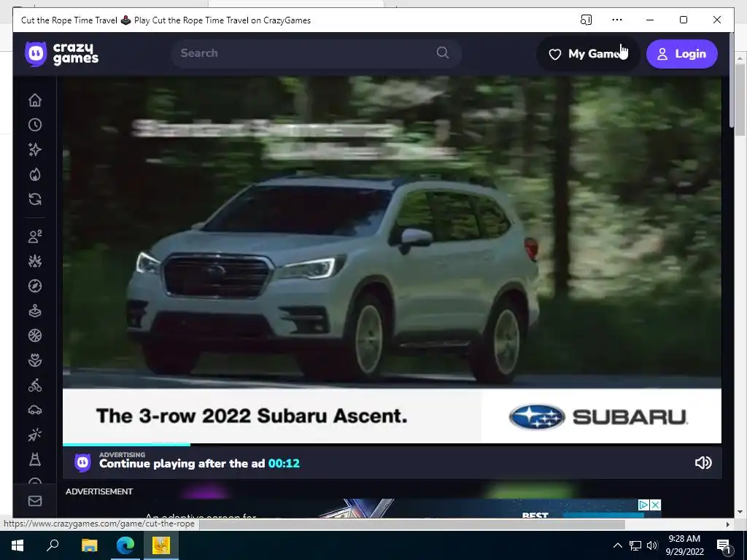Image resolution: width=747 pixels, height=560 pixels.
Task: Open trending (flame) sidebar icon
Action: coord(35,175)
